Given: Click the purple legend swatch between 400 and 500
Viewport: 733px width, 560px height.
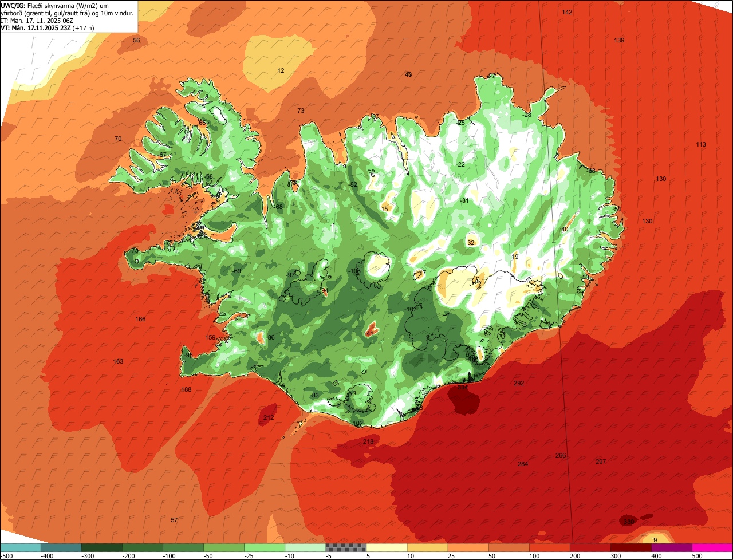Looking at the screenshot, I should (672, 547).
